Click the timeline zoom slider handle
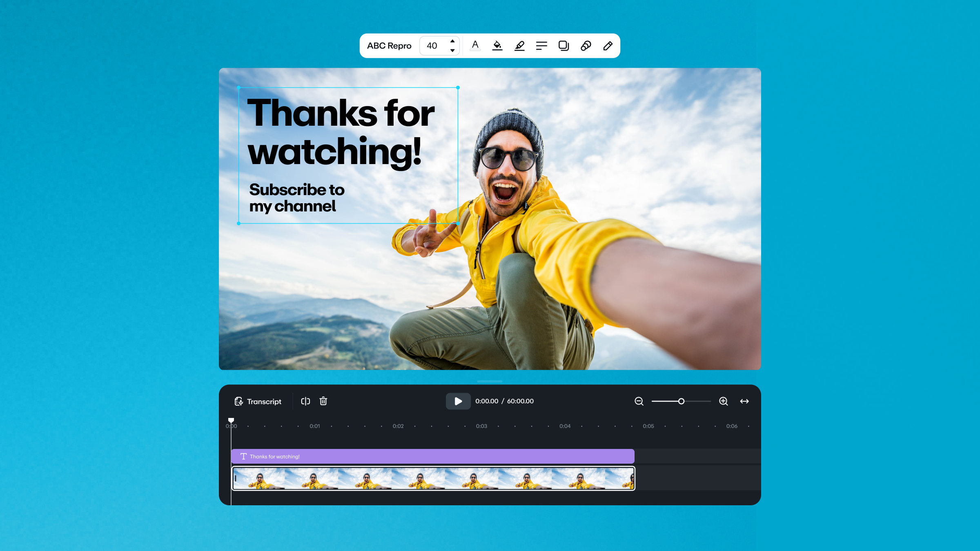 (681, 401)
